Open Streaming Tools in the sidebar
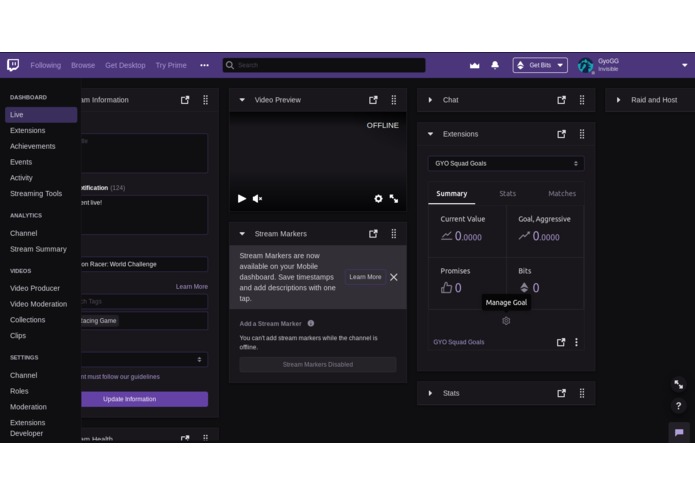The width and height of the screenshot is (695, 494). tap(36, 194)
